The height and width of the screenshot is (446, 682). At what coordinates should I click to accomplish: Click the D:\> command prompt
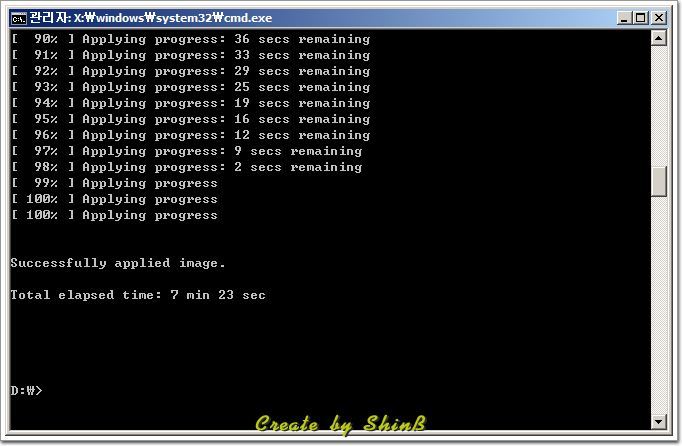(27, 390)
